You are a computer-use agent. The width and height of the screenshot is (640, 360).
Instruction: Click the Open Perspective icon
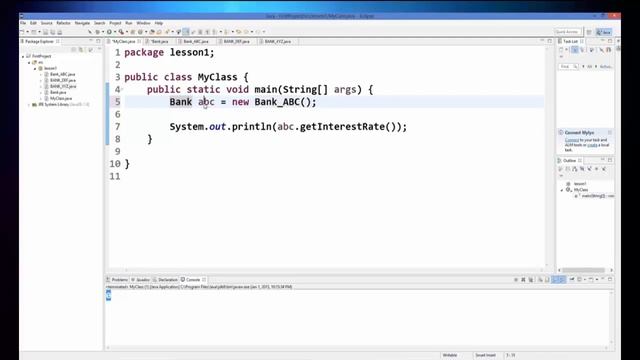[589, 32]
